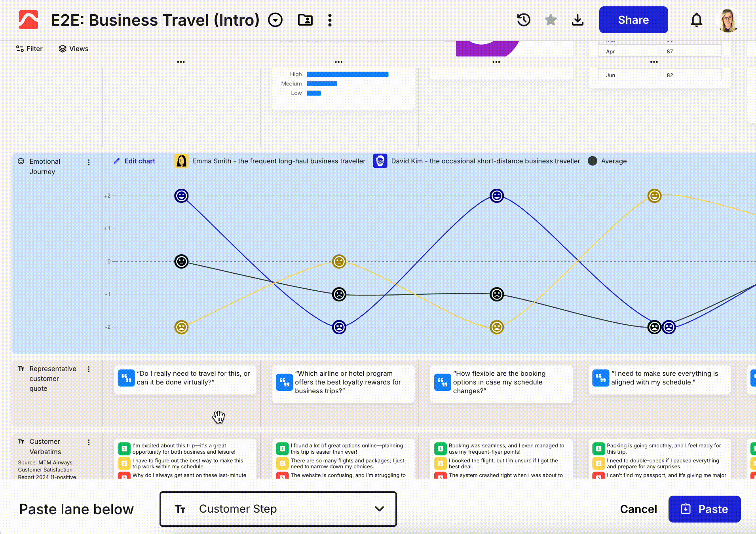This screenshot has height=534, width=756.
Task: Click the Customer Verbatims lane title
Action: 45,447
